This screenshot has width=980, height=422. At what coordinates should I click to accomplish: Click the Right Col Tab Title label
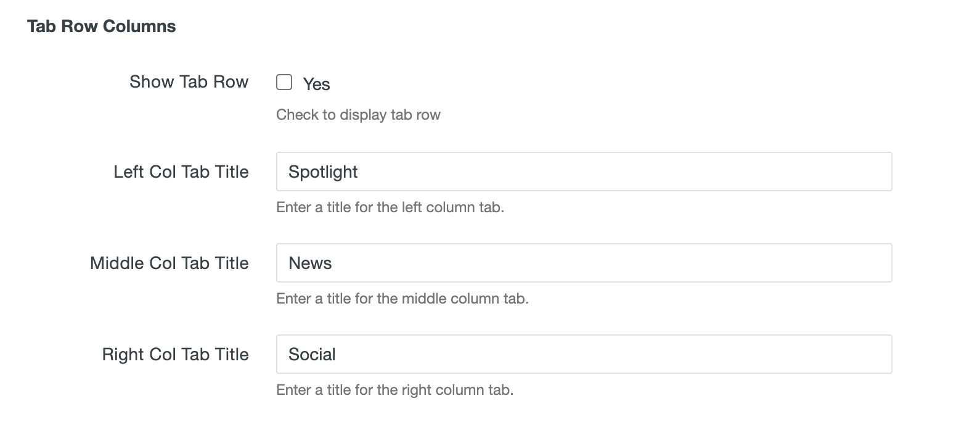pos(175,354)
